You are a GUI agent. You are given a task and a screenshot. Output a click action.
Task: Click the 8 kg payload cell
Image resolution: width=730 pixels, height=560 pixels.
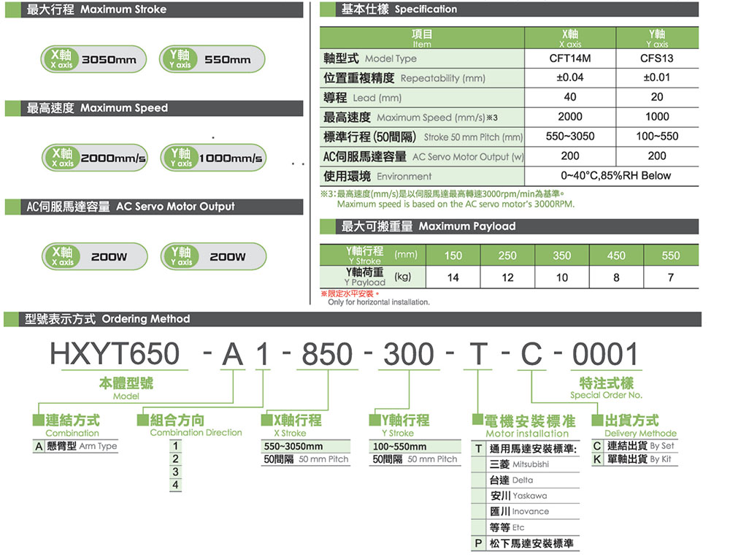pyautogui.click(x=616, y=277)
